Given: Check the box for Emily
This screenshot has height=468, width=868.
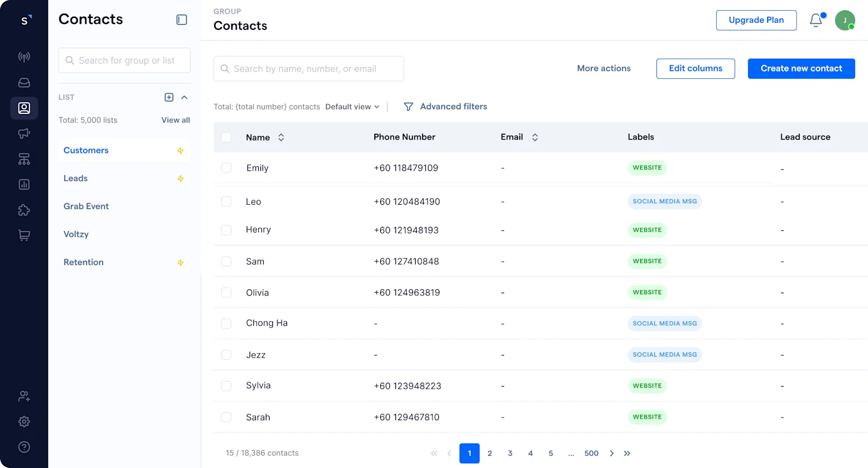Looking at the screenshot, I should coord(226,168).
